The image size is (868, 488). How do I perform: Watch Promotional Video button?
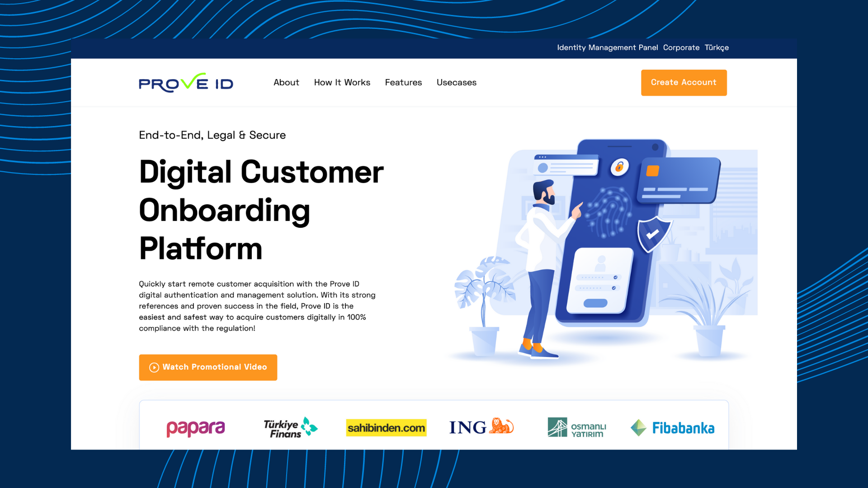[x=208, y=367]
